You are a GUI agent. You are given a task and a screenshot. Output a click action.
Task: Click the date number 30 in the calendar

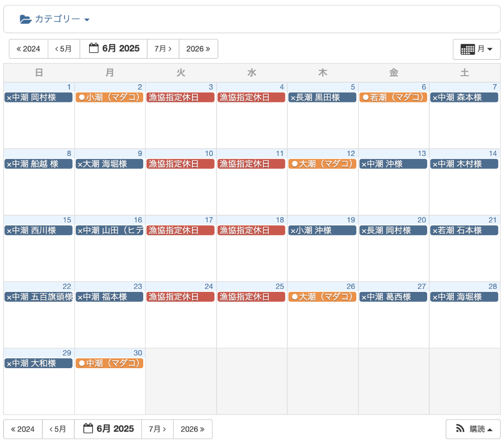point(138,353)
